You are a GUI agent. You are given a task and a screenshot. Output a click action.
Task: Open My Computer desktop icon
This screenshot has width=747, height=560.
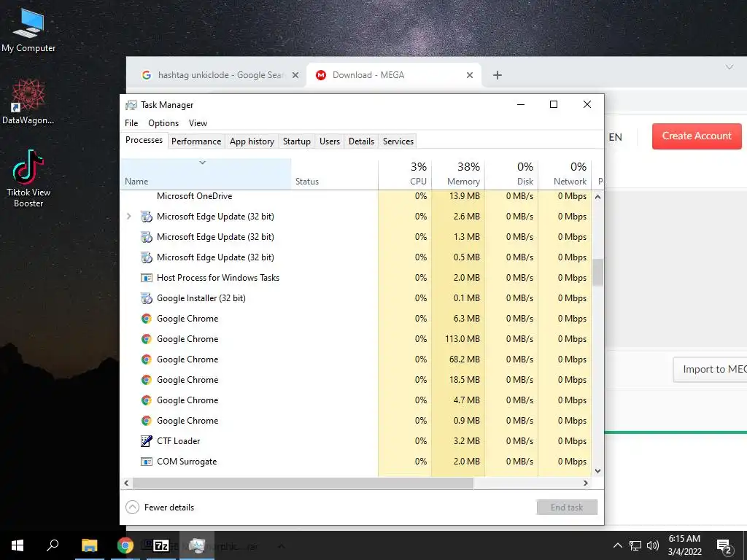(28, 31)
